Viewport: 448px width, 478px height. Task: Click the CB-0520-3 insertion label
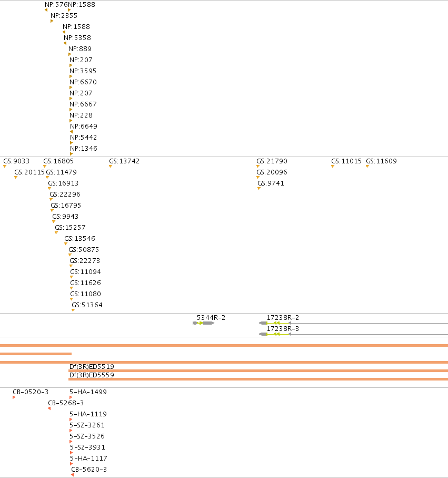[x=31, y=392]
